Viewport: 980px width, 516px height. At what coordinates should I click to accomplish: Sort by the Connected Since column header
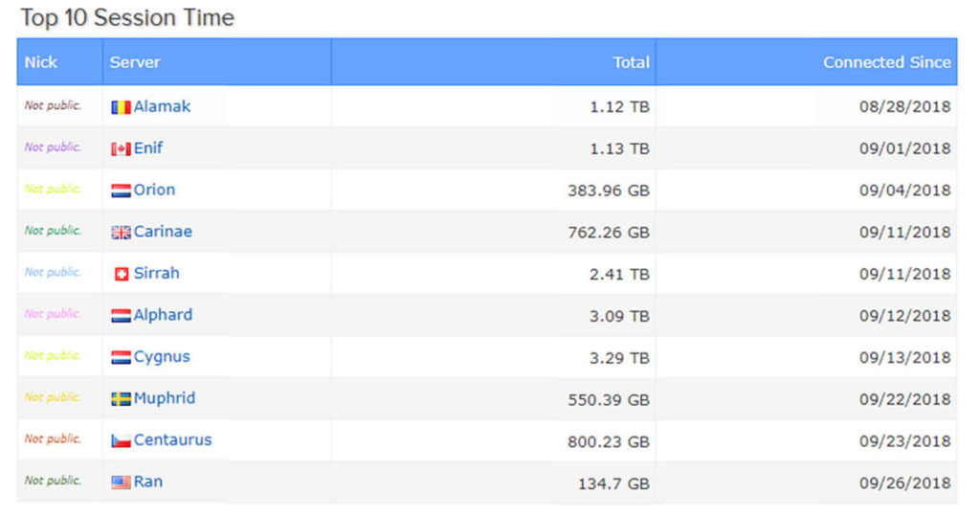pyautogui.click(x=886, y=62)
